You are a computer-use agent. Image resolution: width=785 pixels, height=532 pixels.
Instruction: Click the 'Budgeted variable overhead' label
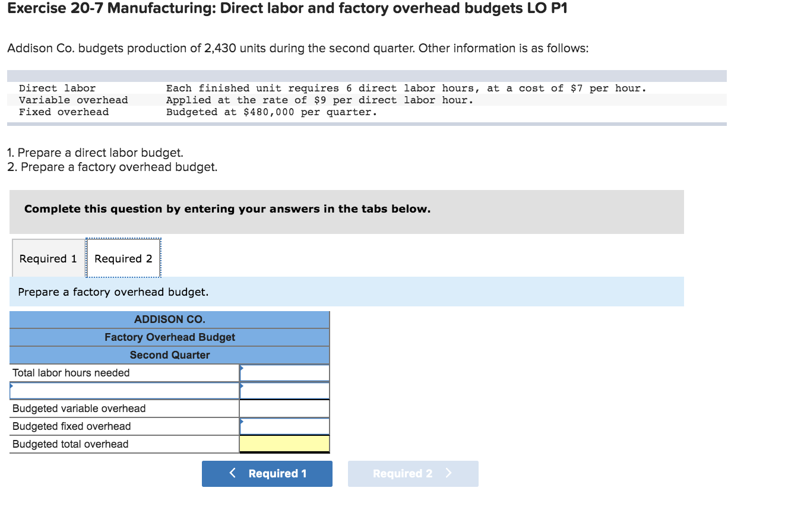coord(79,408)
